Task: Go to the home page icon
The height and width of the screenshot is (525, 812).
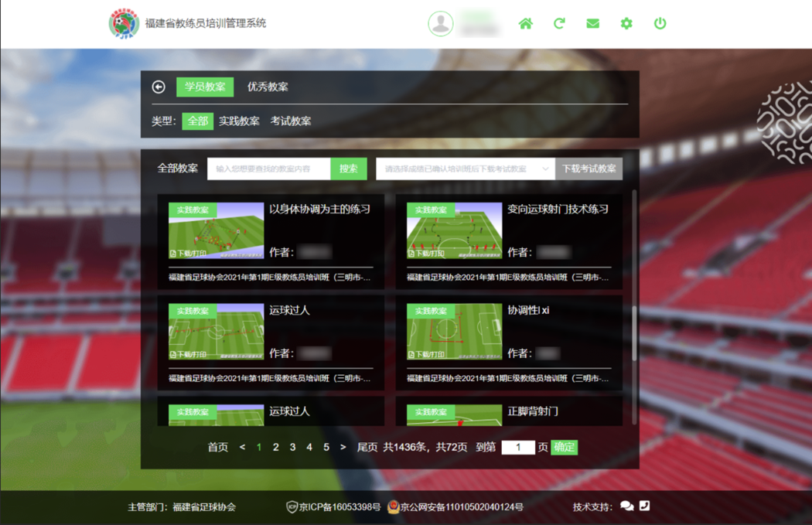Action: click(526, 23)
